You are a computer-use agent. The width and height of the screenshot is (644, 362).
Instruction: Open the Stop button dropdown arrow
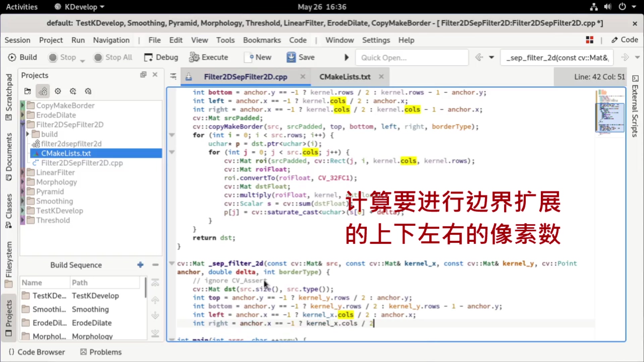click(x=83, y=61)
